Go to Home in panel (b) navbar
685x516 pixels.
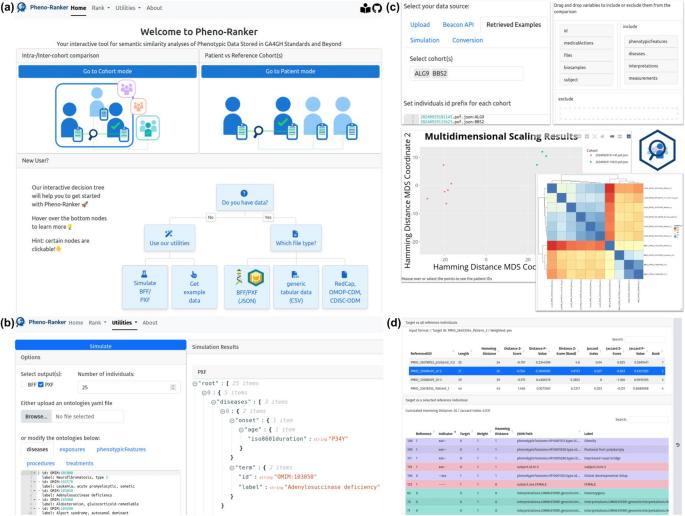[76, 322]
